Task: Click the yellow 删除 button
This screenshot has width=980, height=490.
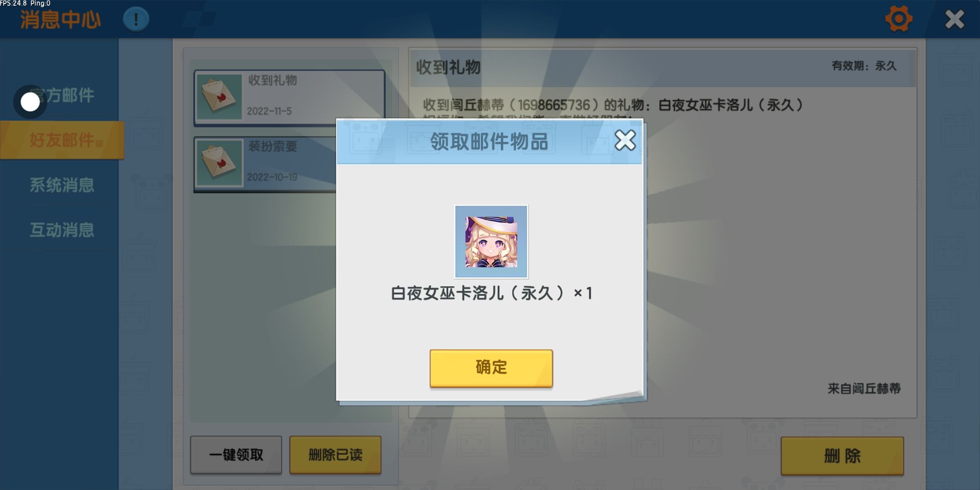Action: click(842, 456)
